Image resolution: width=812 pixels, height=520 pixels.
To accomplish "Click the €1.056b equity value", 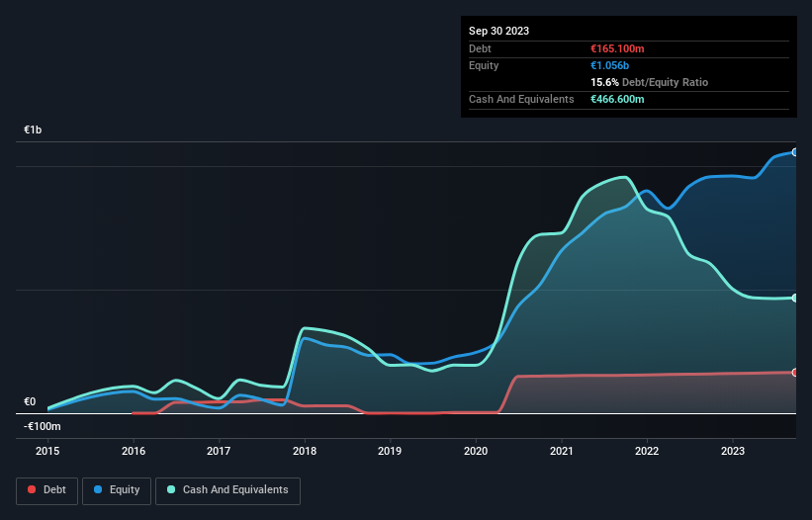I will [x=609, y=65].
